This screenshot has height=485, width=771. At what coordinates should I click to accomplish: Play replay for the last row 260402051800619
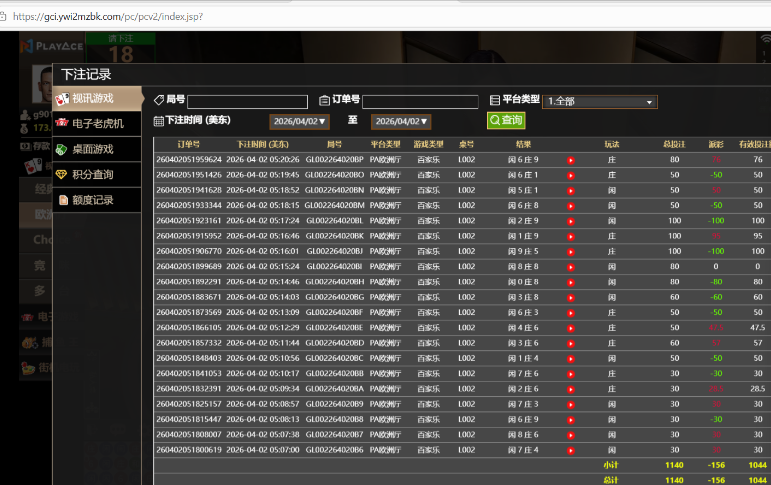click(x=571, y=450)
